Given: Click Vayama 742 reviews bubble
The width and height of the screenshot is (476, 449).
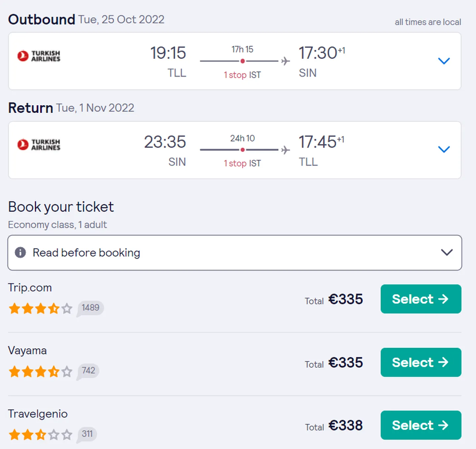Looking at the screenshot, I should click(x=88, y=371).
